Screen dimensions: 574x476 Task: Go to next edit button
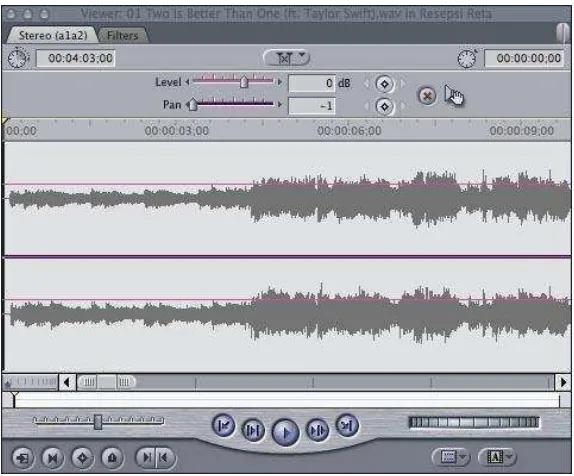pos(346,425)
